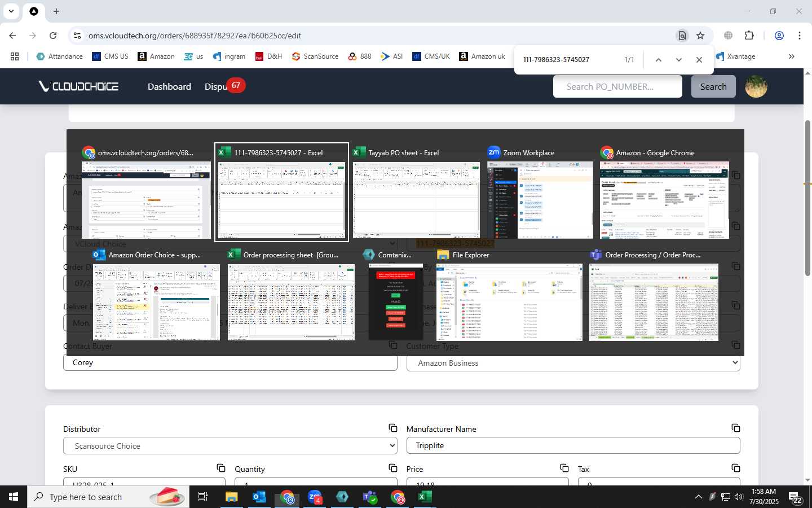Copy the Price value icon

pos(564,468)
